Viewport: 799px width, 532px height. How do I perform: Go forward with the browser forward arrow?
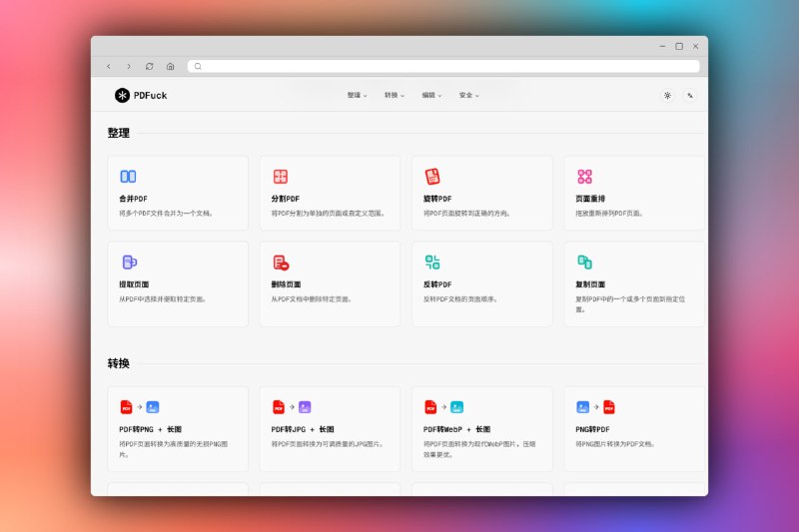coord(129,66)
